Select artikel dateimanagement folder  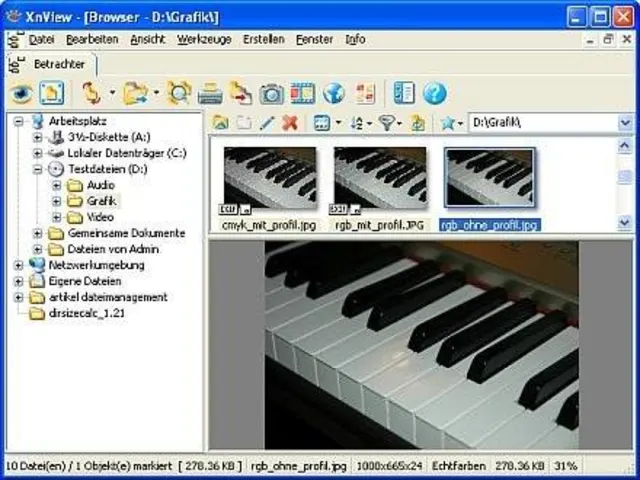(x=108, y=297)
